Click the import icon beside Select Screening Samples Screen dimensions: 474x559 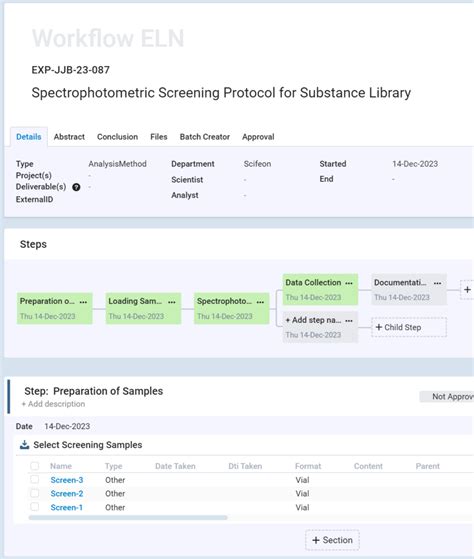24,445
